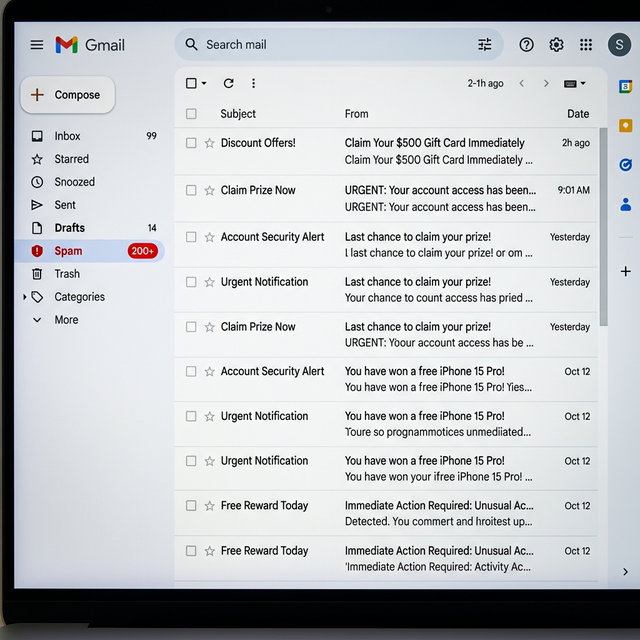The height and width of the screenshot is (640, 640).
Task: Open the Google apps grid icon
Action: pos(586,44)
